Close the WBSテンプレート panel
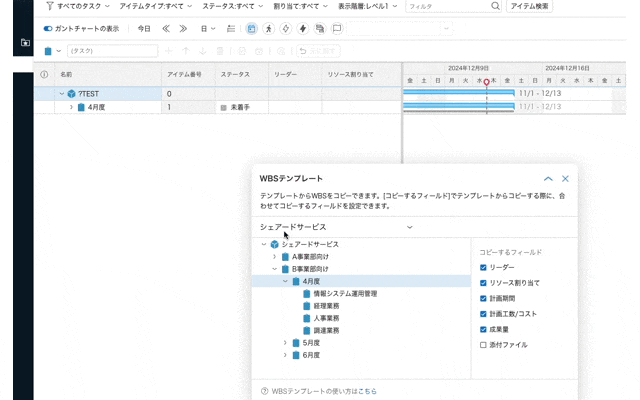The height and width of the screenshot is (400, 640). click(565, 179)
